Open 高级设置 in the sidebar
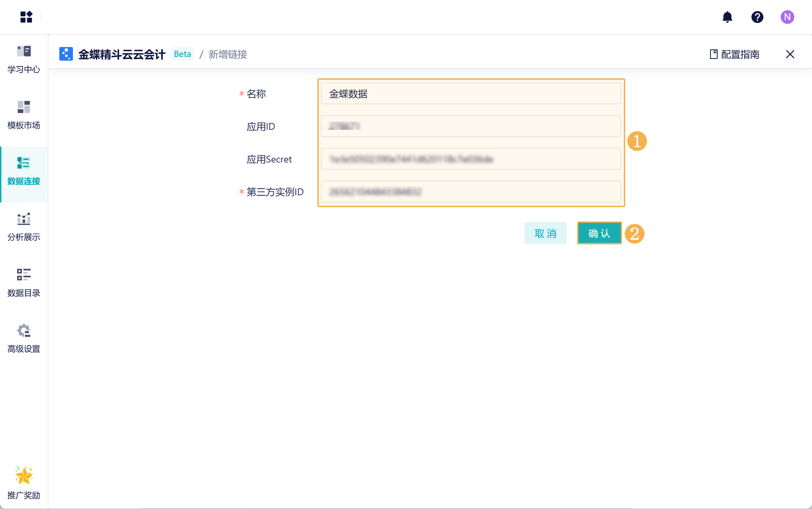The height and width of the screenshot is (509, 812). [x=24, y=339]
